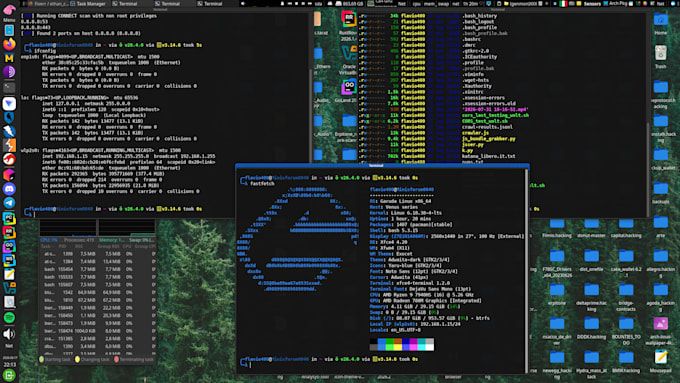Click the Italian flag keyboard layout indicator
Viewport: 680px width, 383px height.
click(x=563, y=3)
